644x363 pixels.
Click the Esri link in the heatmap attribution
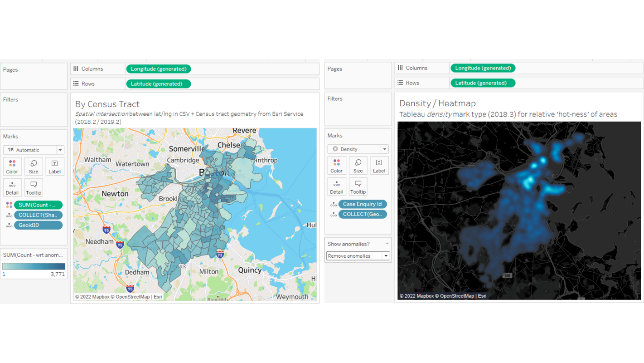click(482, 296)
